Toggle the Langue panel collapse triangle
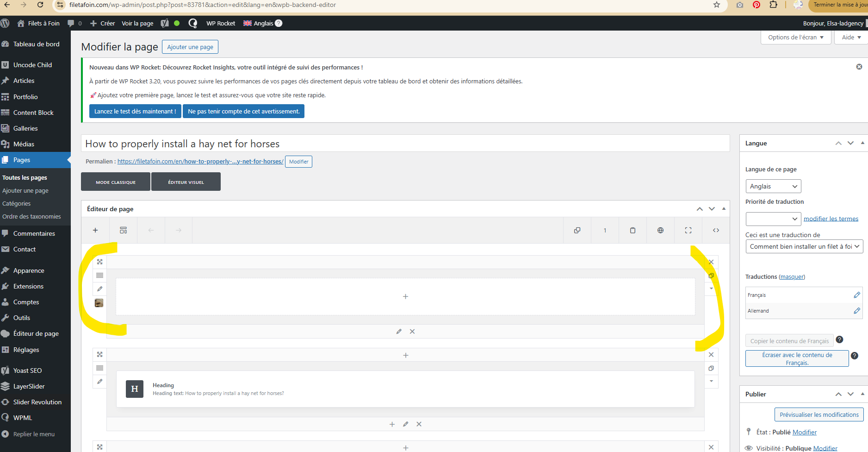 pyautogui.click(x=862, y=143)
